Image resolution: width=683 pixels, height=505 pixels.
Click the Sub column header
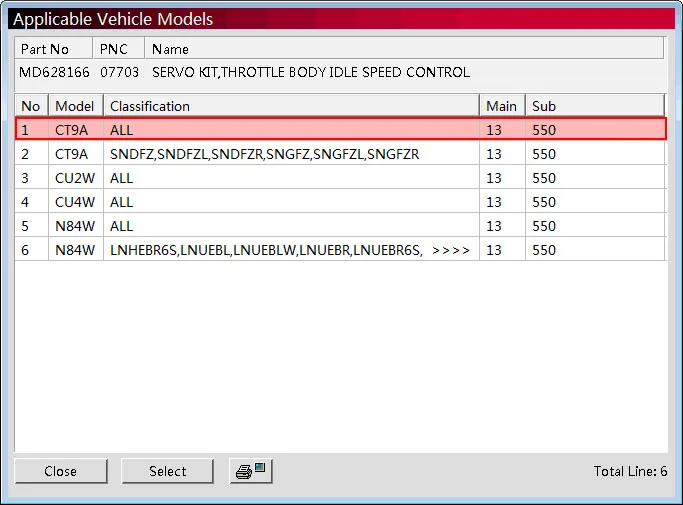click(595, 106)
